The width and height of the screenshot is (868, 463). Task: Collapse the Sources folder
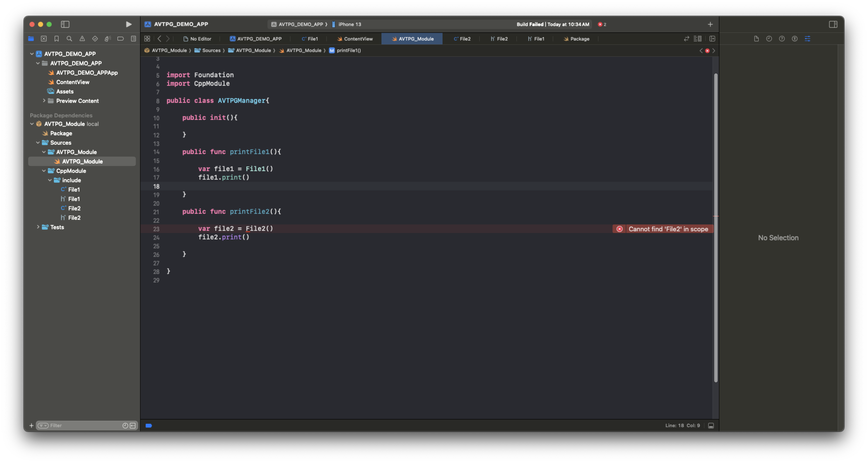[x=38, y=143]
